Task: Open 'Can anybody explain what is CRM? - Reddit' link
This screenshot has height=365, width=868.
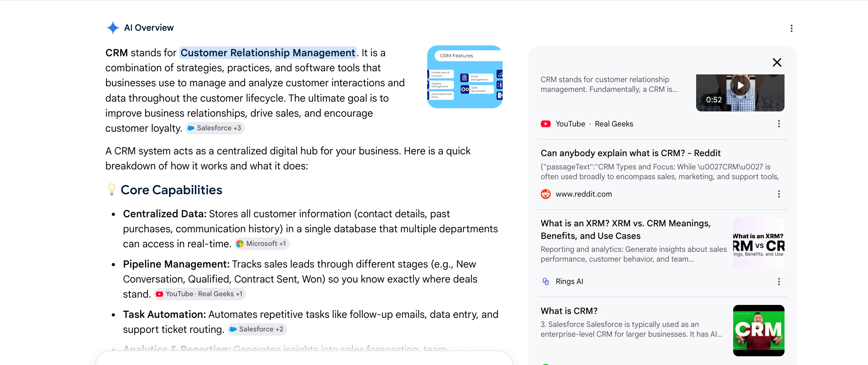Action: tap(630, 153)
